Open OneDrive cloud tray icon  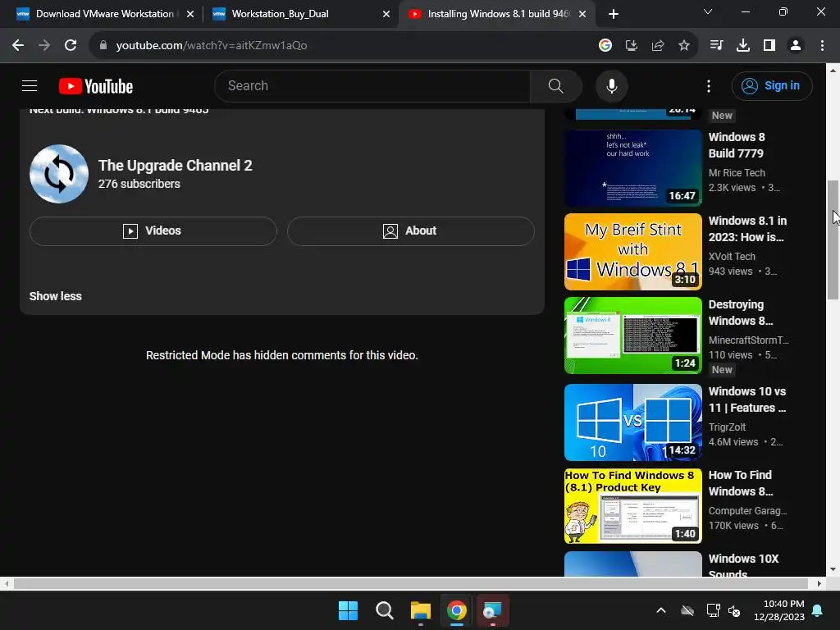pyautogui.click(x=687, y=610)
